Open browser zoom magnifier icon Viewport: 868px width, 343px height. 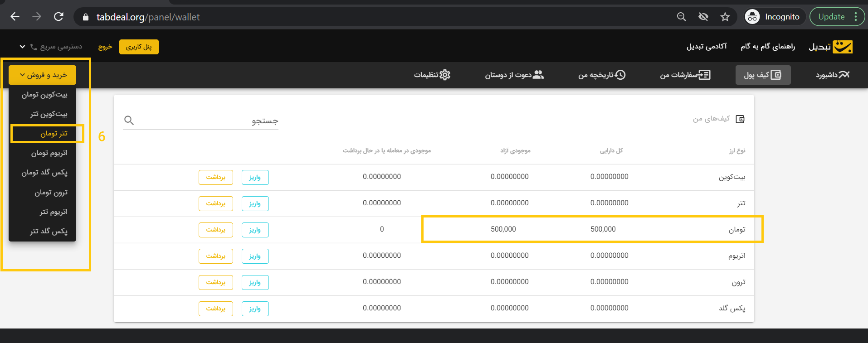coord(681,17)
